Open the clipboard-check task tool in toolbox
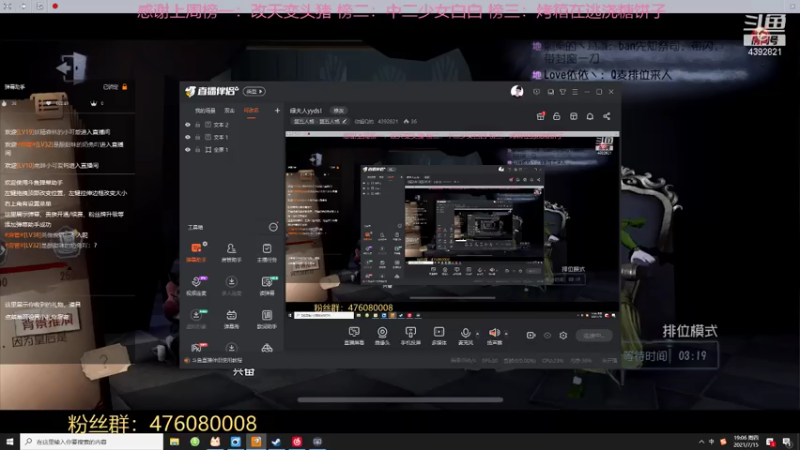Viewport: 800px width, 450px height. point(267,252)
